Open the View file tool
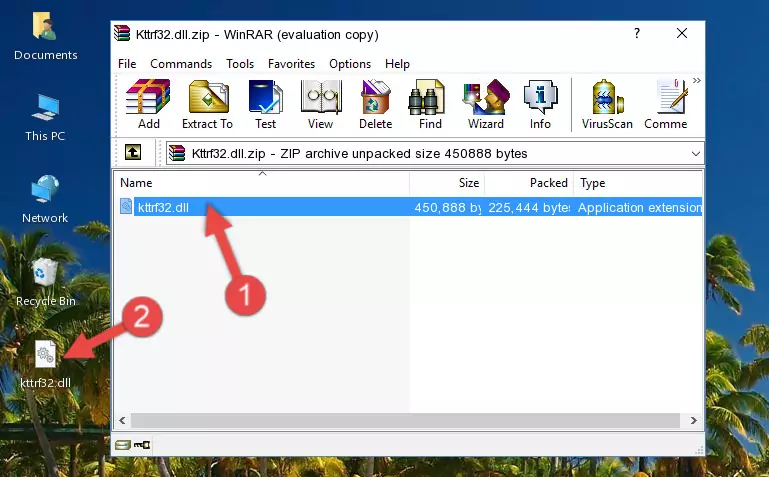 click(321, 104)
